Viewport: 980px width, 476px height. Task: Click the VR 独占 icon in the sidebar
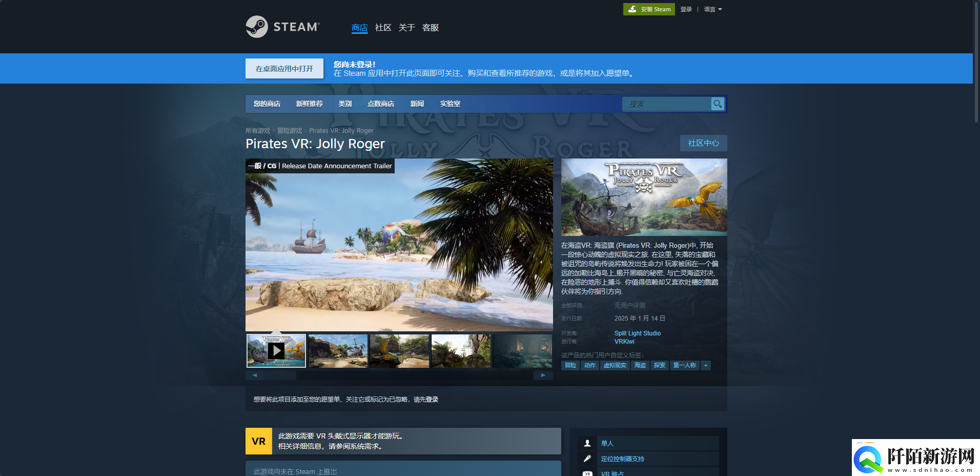(588, 473)
